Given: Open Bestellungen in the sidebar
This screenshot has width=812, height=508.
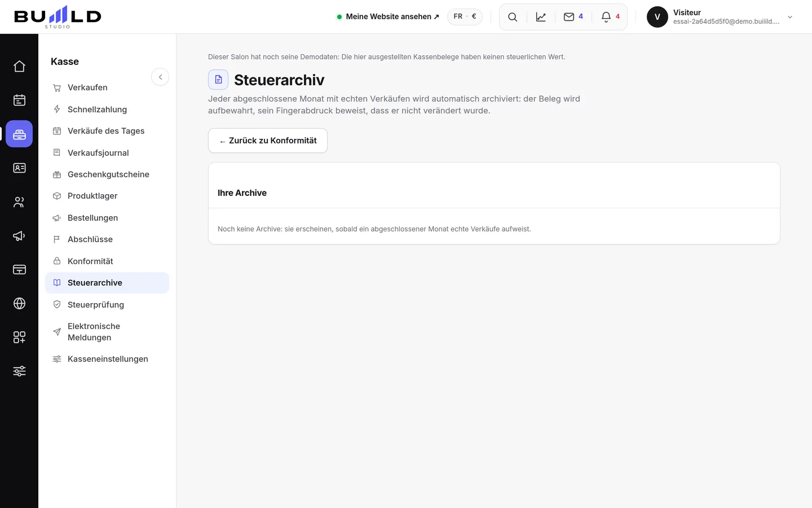Looking at the screenshot, I should 107,218.
